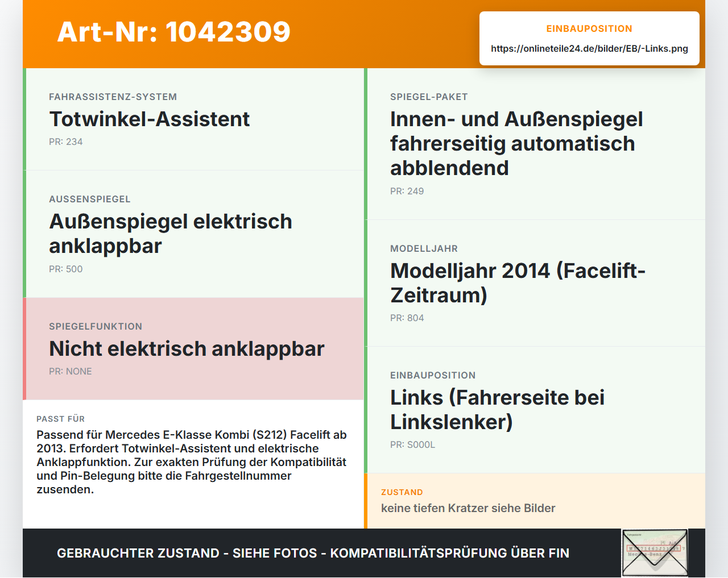The width and height of the screenshot is (728, 578).
Task: Click the Art-Nr: 1042309 heading
Action: 174,32
